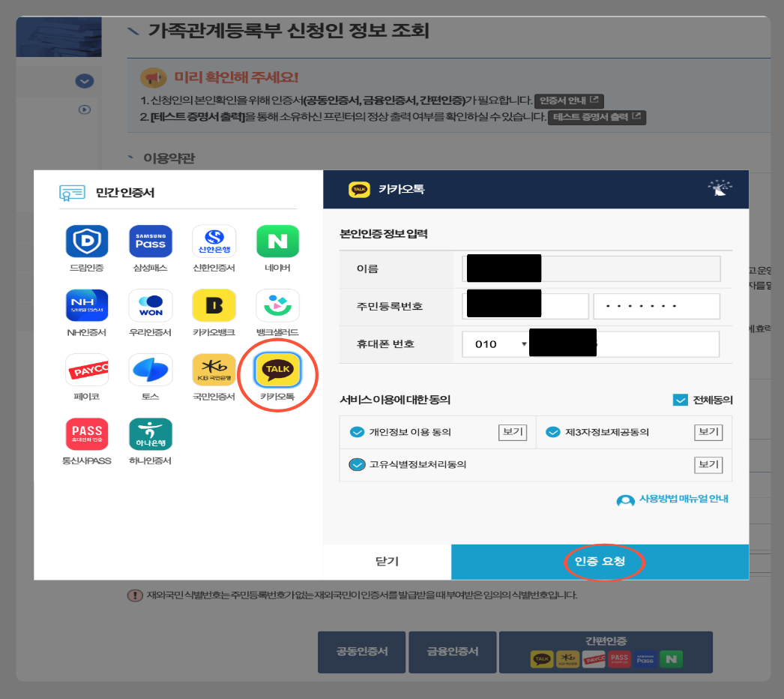View 개인정보 이용 동의 terms via 보기

pyautogui.click(x=513, y=432)
